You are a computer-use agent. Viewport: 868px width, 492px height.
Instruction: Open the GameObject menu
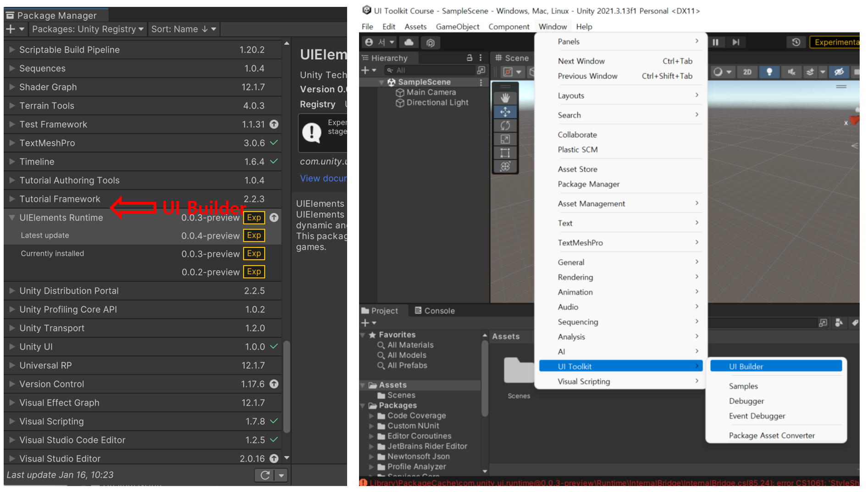[x=457, y=27]
